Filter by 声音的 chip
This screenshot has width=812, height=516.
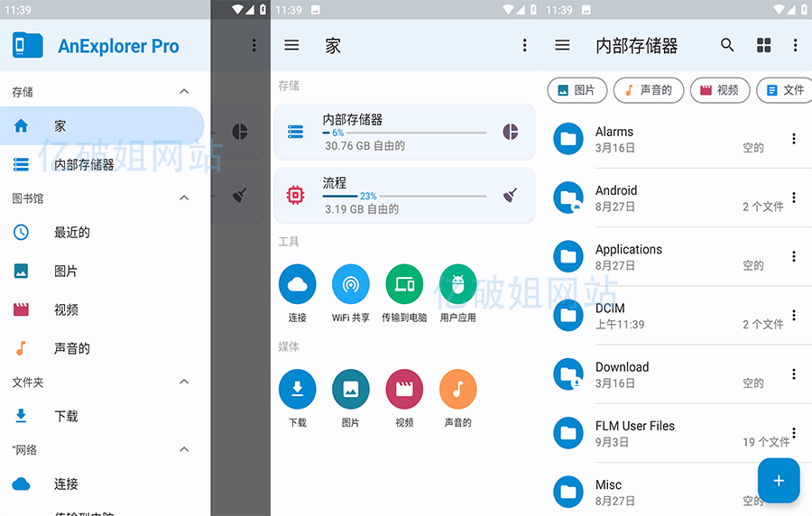pos(649,90)
